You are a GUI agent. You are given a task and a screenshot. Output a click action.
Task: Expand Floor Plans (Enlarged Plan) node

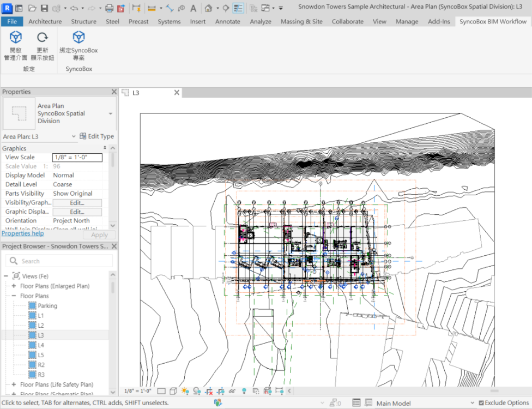point(14,286)
